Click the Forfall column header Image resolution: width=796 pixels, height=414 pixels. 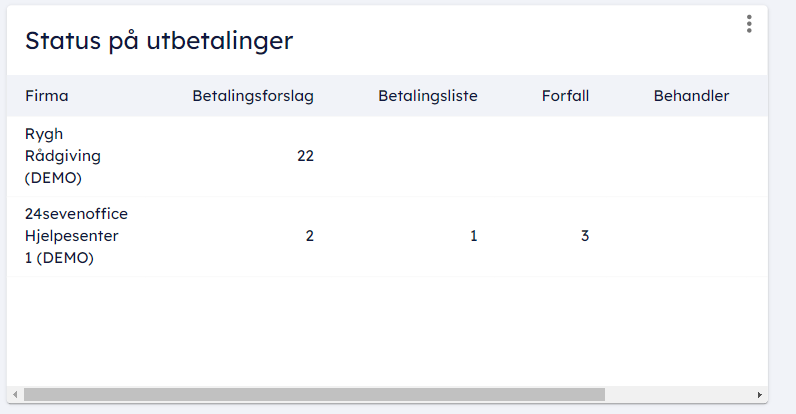(566, 96)
